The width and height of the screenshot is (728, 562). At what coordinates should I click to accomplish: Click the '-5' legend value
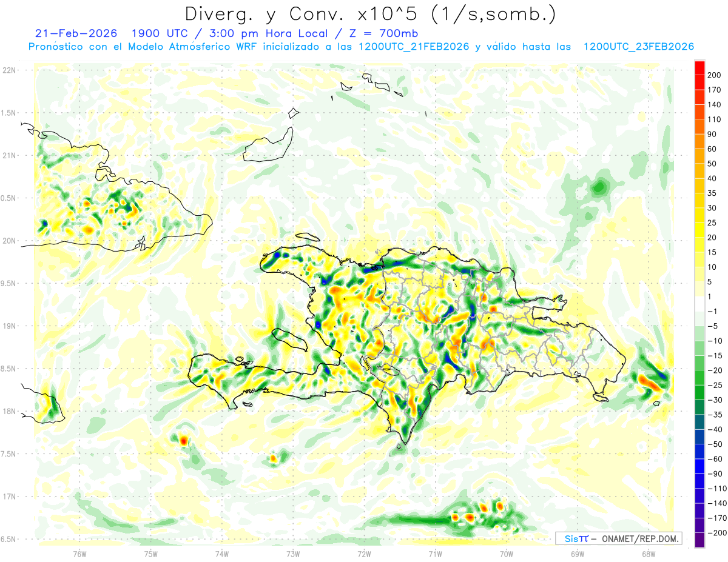click(x=714, y=326)
